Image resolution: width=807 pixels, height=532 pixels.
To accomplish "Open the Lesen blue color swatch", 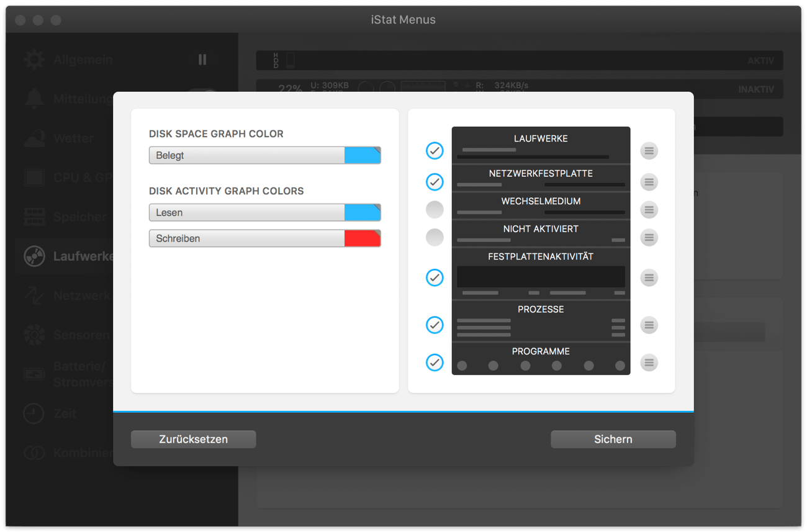I will (x=363, y=212).
